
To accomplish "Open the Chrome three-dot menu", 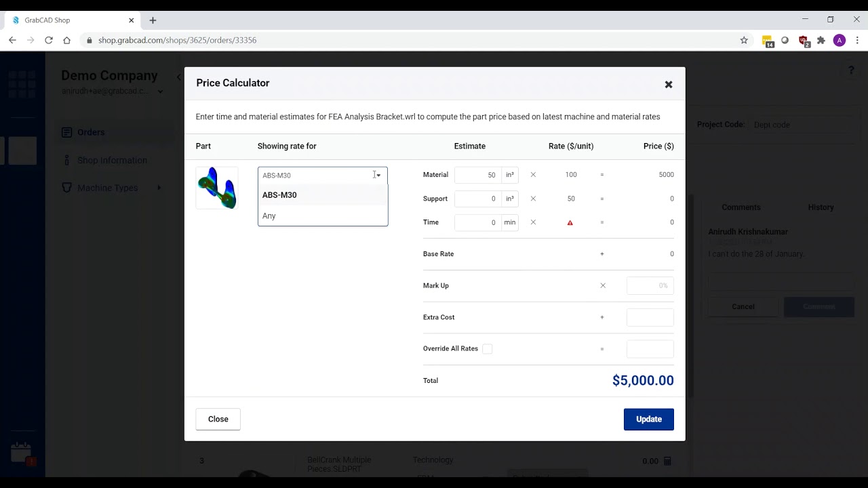I will [x=858, y=40].
